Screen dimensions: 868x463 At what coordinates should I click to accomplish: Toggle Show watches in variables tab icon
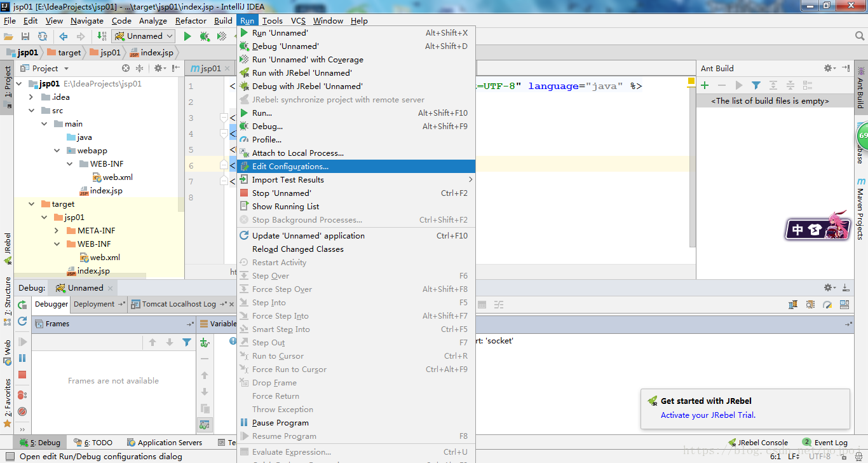coord(205,425)
